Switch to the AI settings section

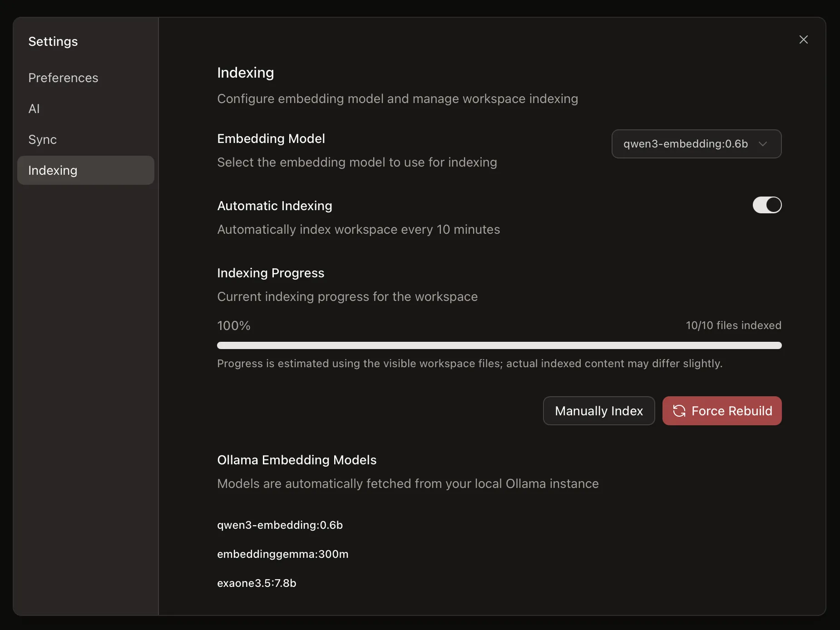click(34, 109)
